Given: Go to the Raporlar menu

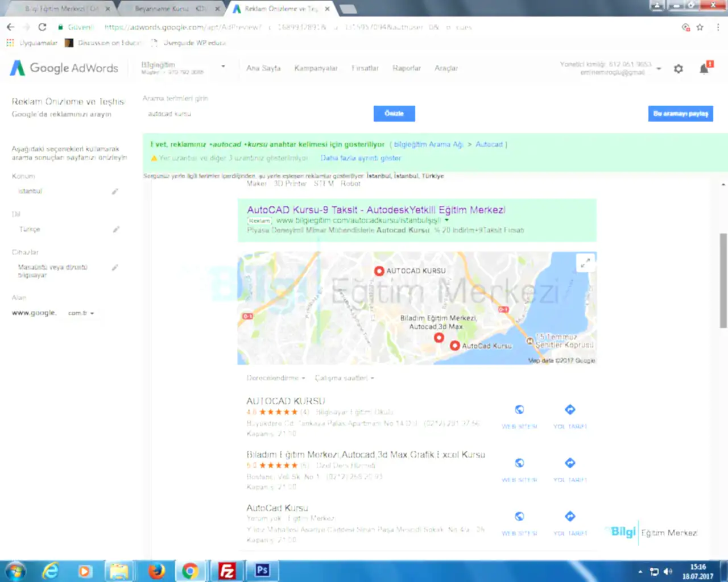Looking at the screenshot, I should (406, 68).
